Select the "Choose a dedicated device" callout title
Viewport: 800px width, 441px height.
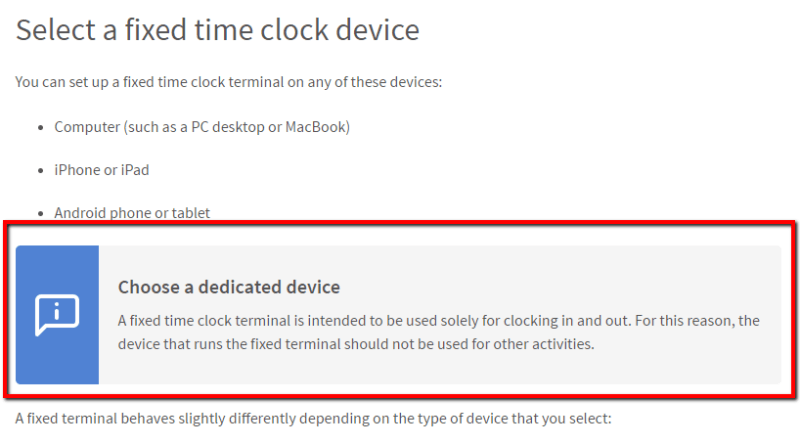pos(229,287)
